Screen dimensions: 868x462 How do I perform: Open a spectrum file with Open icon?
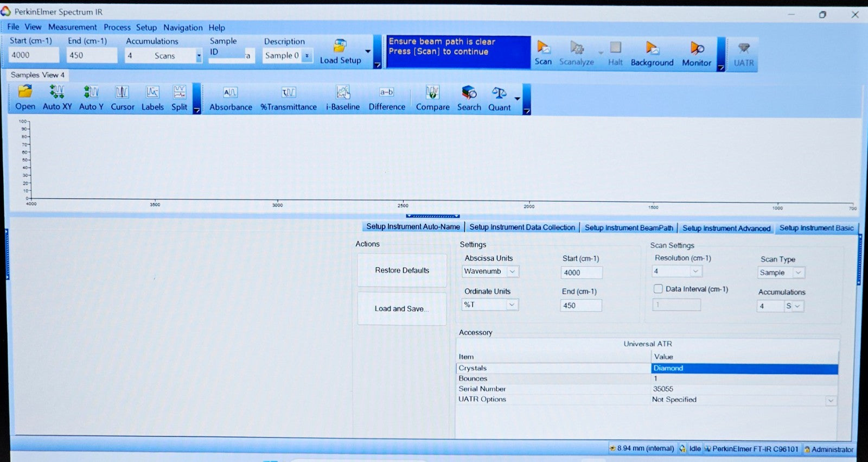tap(25, 91)
